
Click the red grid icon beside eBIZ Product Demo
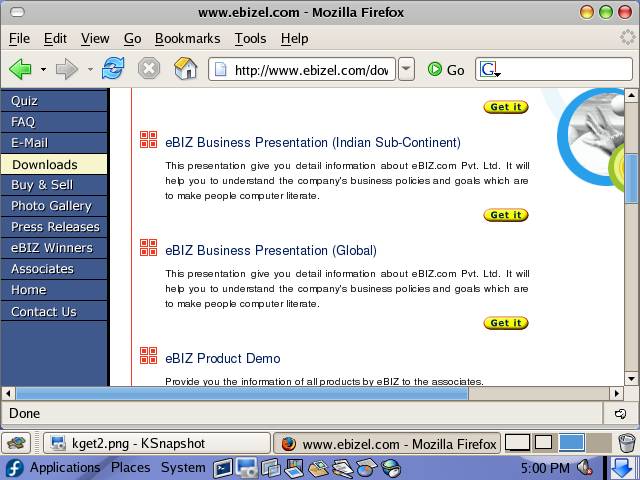[148, 356]
